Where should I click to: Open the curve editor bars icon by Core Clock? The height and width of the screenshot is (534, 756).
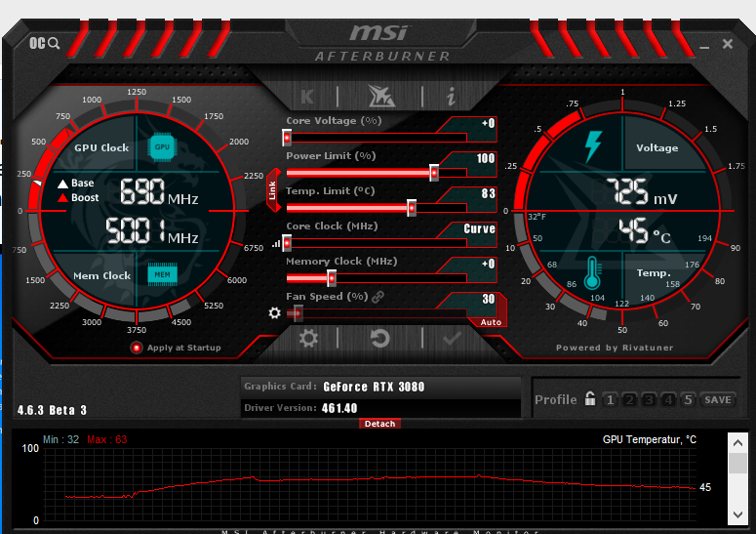(276, 244)
